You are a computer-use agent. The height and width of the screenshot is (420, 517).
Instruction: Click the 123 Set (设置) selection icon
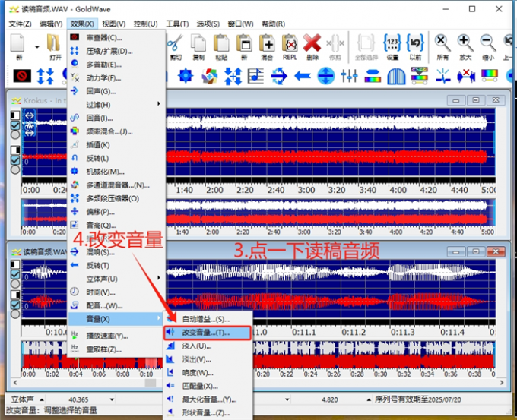(392, 43)
